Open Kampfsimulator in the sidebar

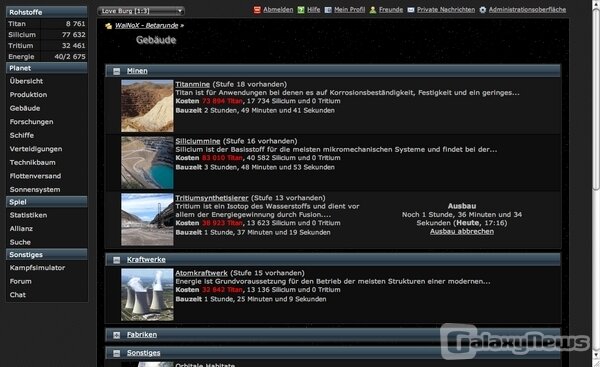click(37, 268)
